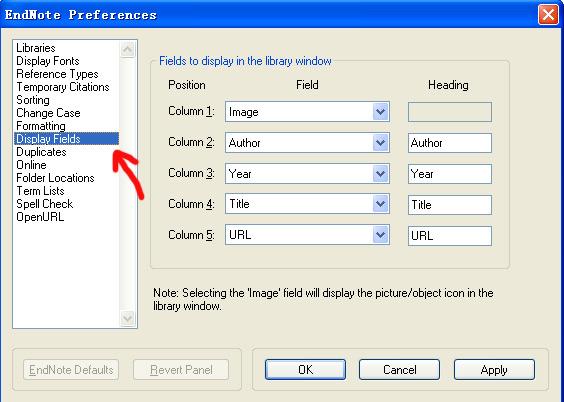Apply the display field changes

(494, 369)
